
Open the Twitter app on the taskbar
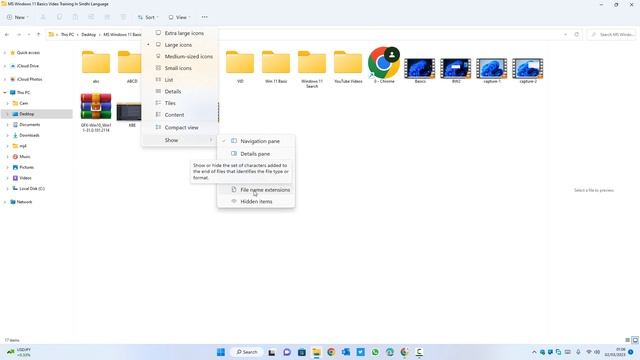360,352
